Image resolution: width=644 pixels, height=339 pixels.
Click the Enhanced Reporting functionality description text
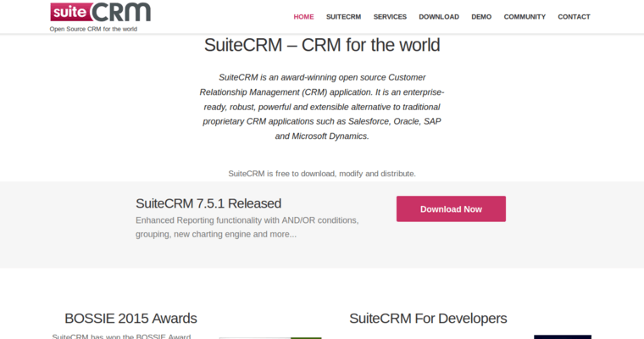click(x=247, y=227)
